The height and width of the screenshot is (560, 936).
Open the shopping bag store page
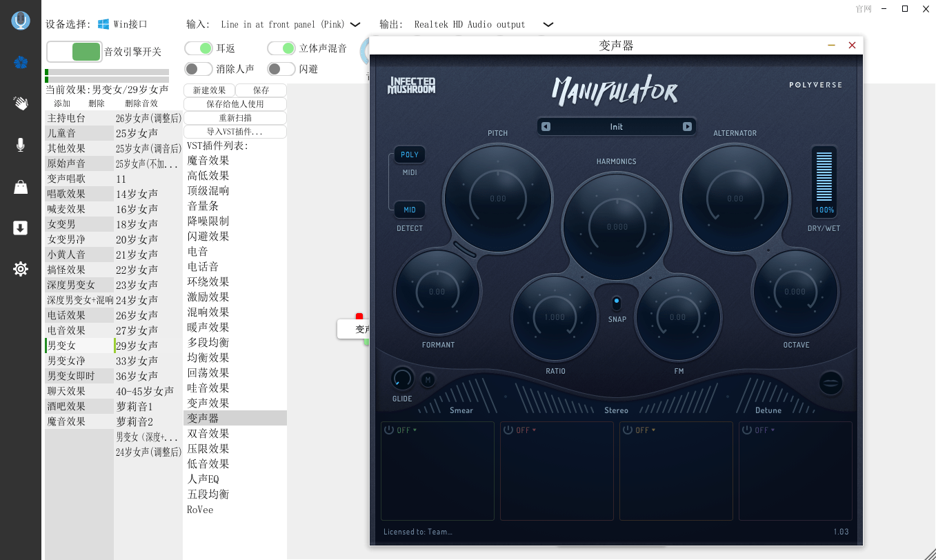(21, 187)
